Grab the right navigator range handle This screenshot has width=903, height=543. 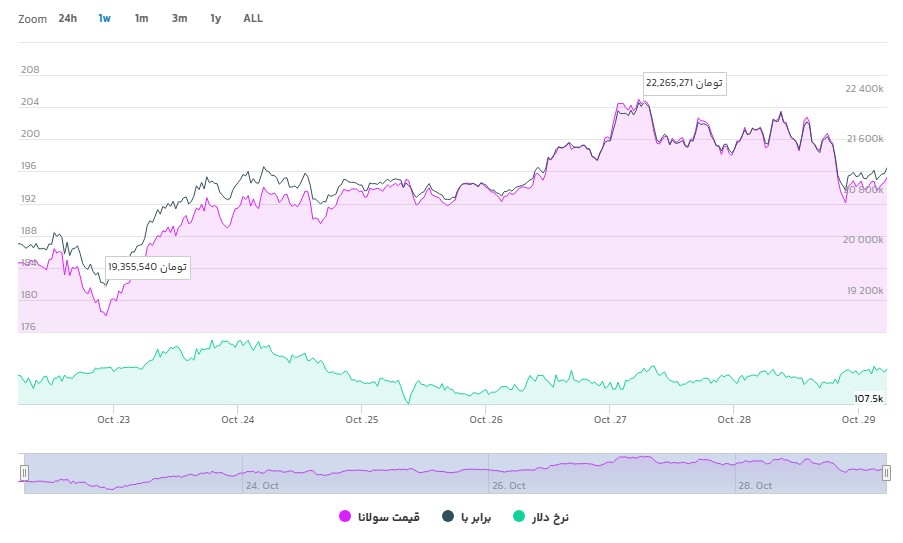pyautogui.click(x=886, y=473)
